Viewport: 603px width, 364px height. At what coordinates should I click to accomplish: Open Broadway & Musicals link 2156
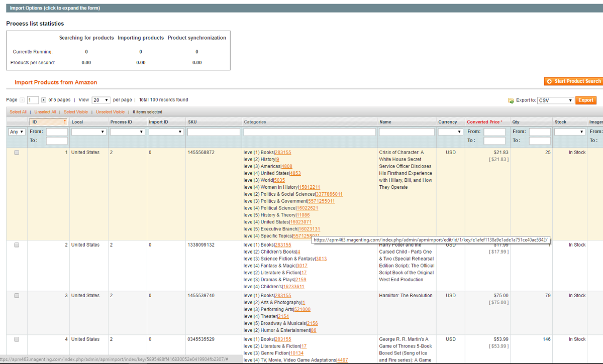(312, 324)
